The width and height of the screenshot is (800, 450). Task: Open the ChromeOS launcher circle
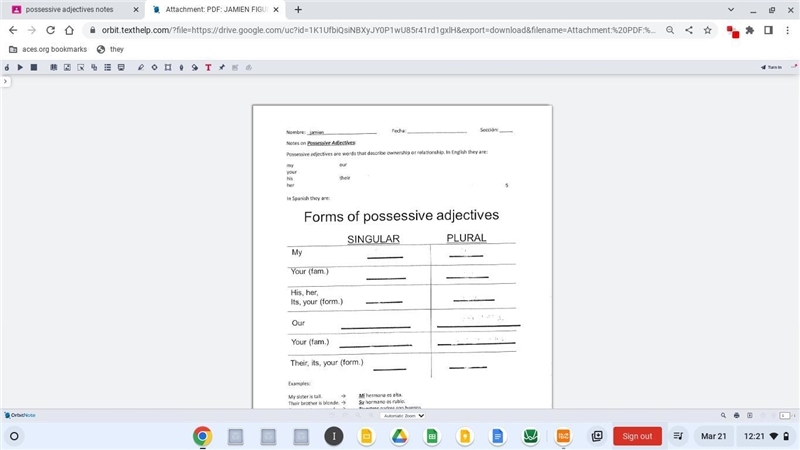pos(14,436)
